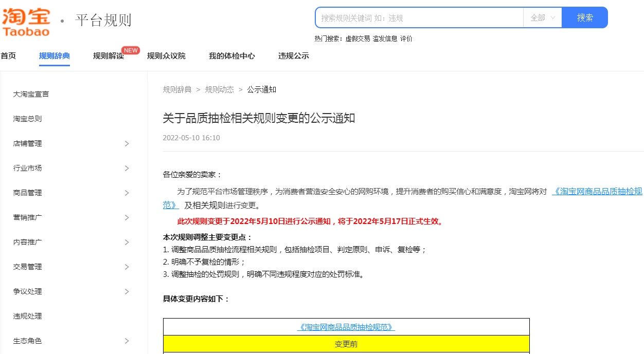Click change point 2 明确不予复检的情形
This screenshot has width=644, height=354.
tap(204, 262)
